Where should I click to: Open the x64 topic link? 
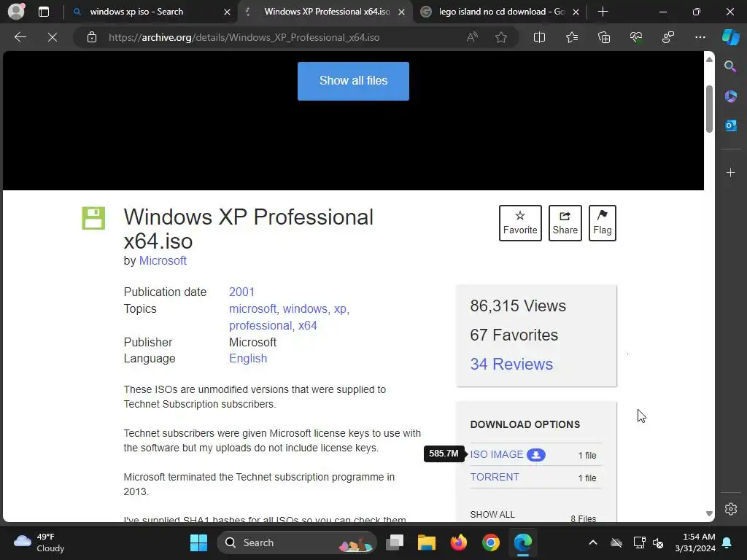(x=307, y=326)
